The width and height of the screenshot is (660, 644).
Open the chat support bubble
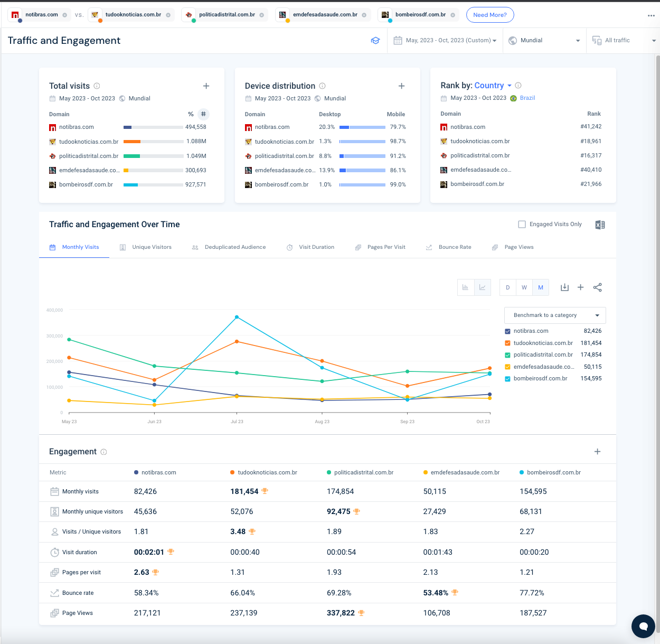[643, 626]
